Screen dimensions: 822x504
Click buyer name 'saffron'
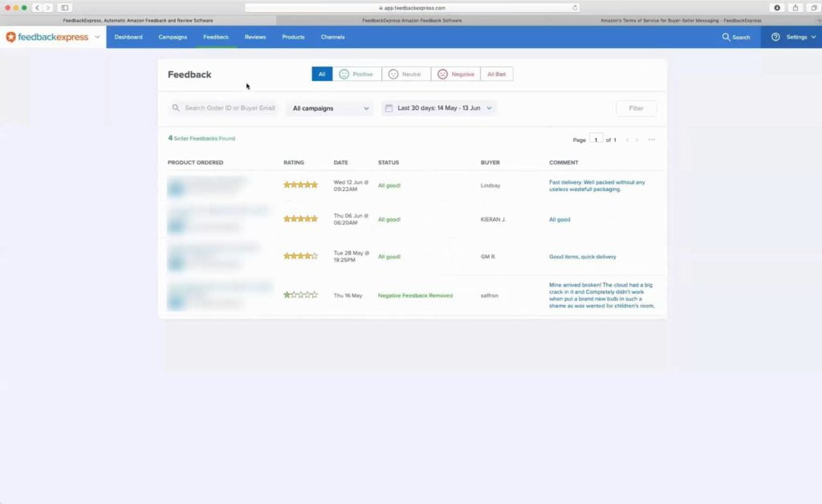[x=489, y=295]
